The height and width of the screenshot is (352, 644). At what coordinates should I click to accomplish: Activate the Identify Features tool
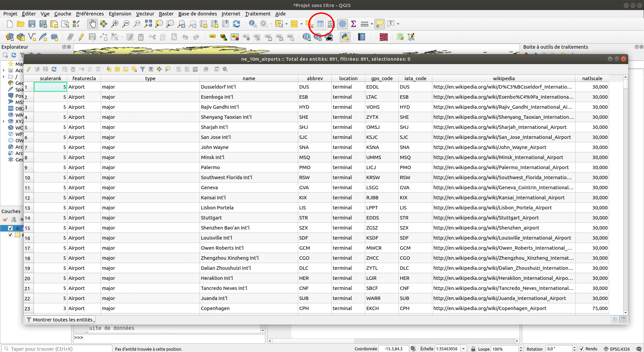(253, 24)
